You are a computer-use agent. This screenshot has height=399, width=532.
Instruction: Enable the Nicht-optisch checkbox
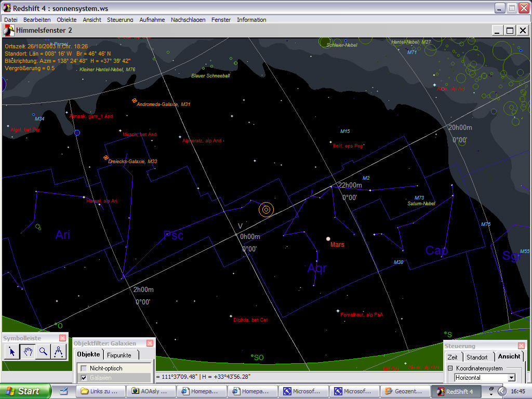pos(84,368)
